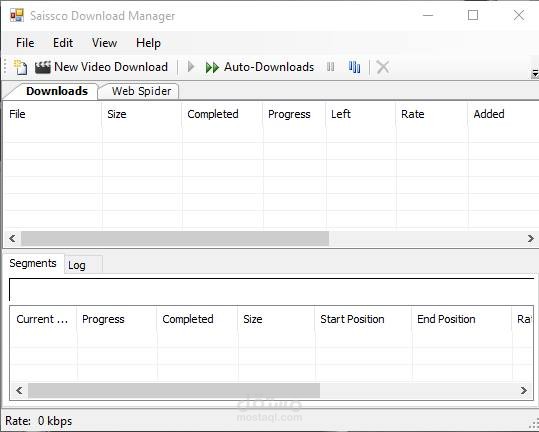Close the Saissco Download Manager window
This screenshot has height=432, width=539.
[519, 15]
